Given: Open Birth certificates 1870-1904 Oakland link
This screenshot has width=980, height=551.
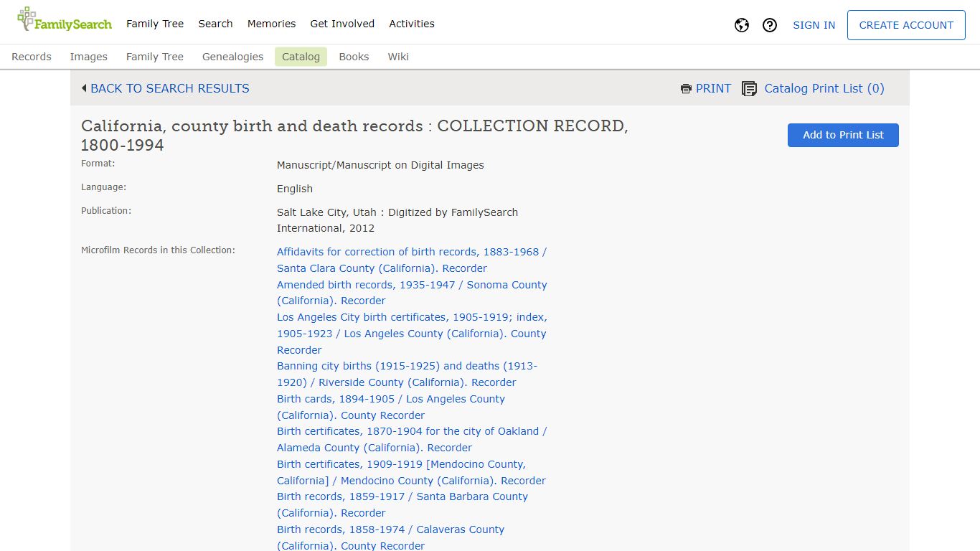Looking at the screenshot, I should pos(412,439).
